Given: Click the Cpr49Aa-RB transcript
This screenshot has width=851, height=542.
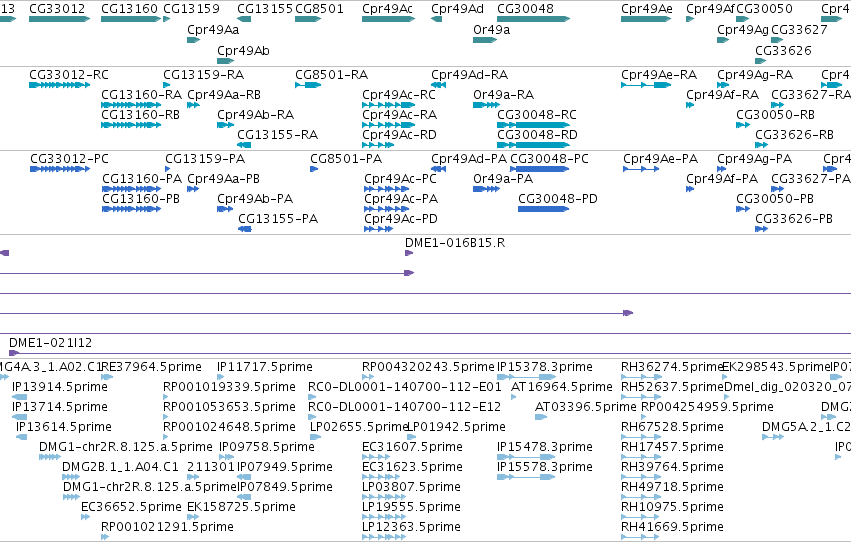Looking at the screenshot, I should [194, 105].
